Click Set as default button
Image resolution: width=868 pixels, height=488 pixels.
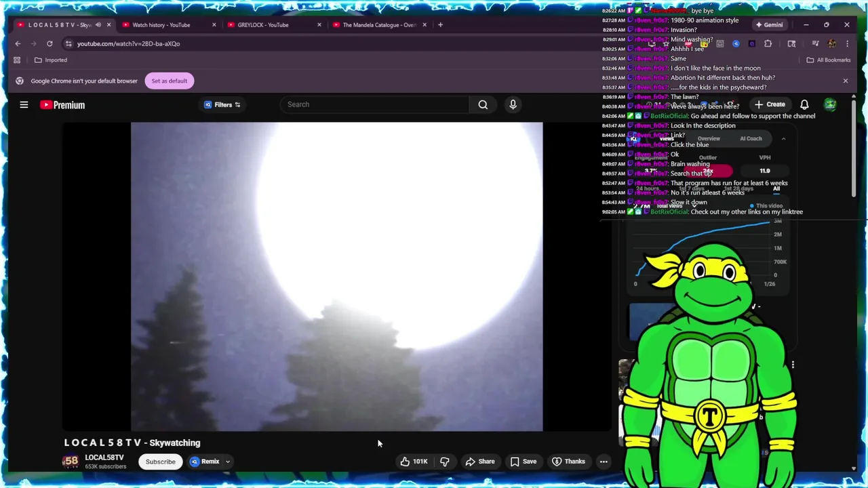(170, 81)
